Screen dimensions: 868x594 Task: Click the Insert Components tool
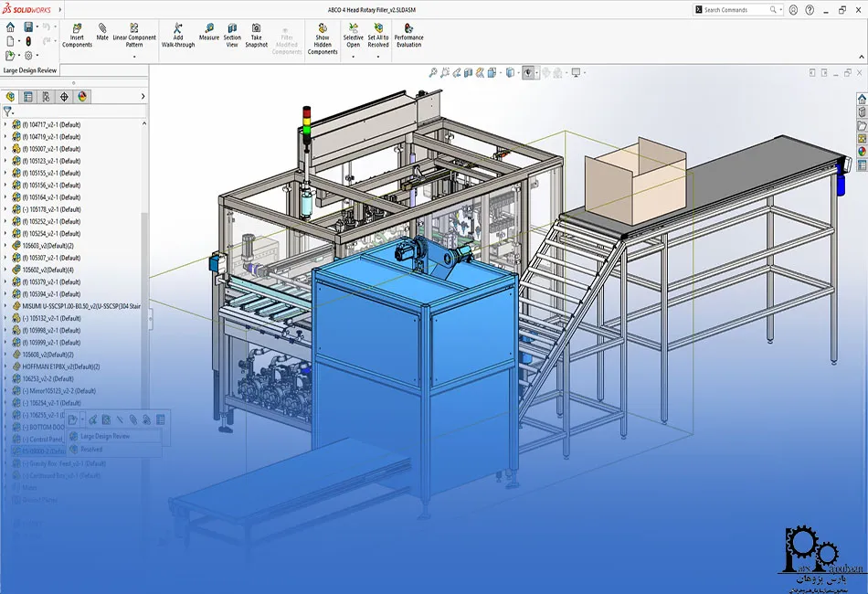coord(77,35)
